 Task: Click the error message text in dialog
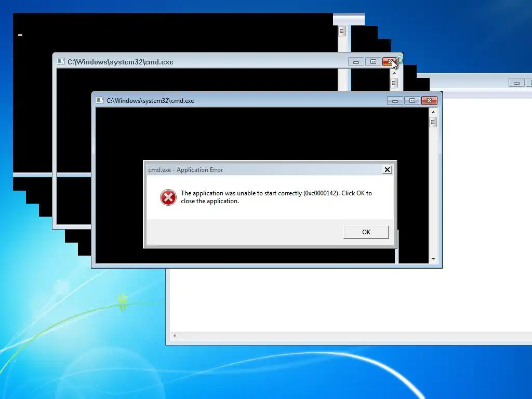point(276,197)
